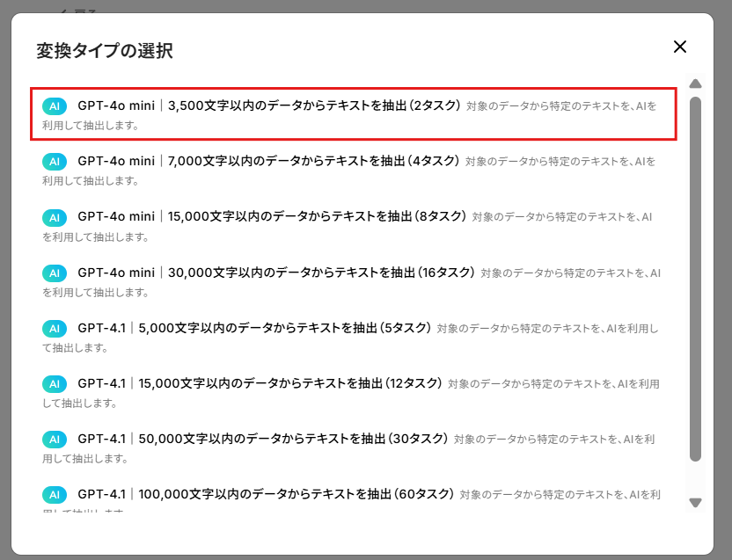This screenshot has width=732, height=560.
Task: Select GPT-4o mini 3,500文字以内 (2タスク) option
Action: pos(354,114)
